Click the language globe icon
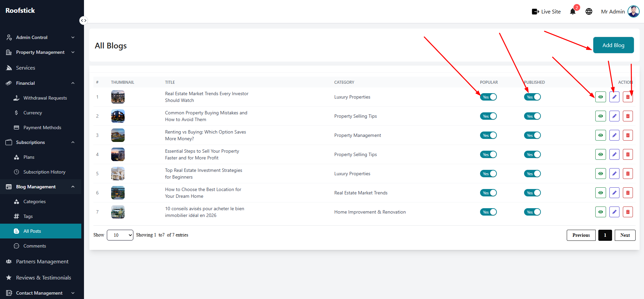The width and height of the screenshot is (644, 299). click(x=589, y=11)
